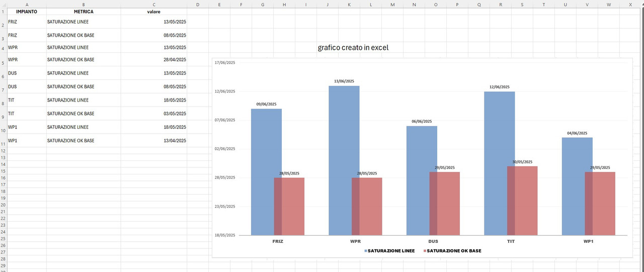Click the DUS category label under chart

point(433,241)
